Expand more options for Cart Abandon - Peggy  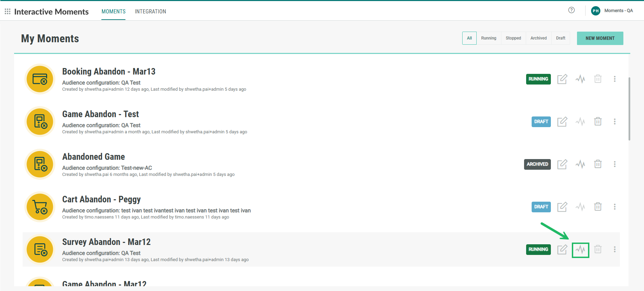tap(614, 207)
